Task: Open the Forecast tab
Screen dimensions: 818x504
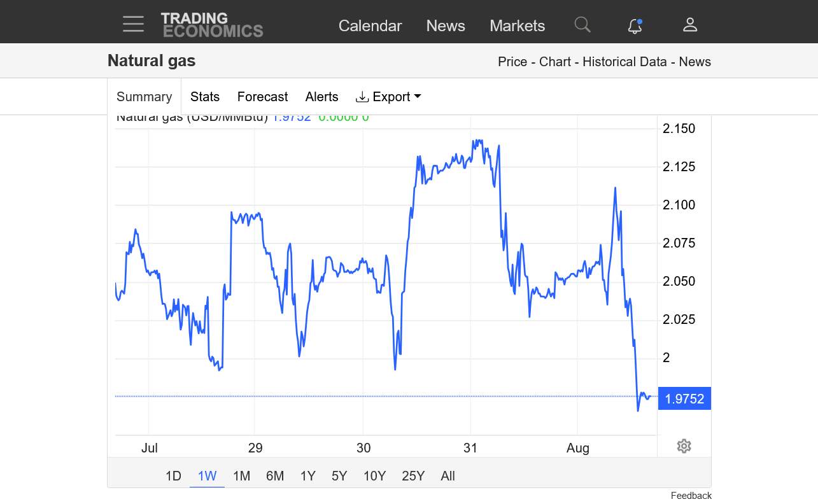Action: pos(262,97)
